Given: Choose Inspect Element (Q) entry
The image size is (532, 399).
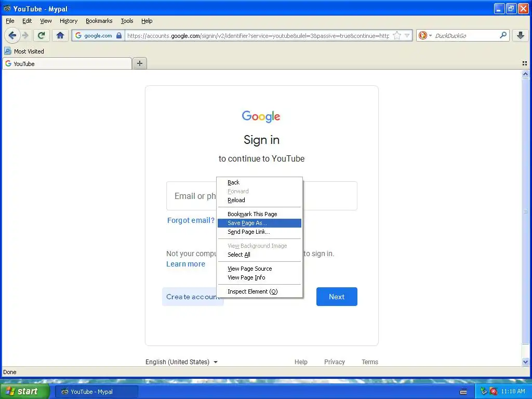Looking at the screenshot, I should pyautogui.click(x=260, y=291).
